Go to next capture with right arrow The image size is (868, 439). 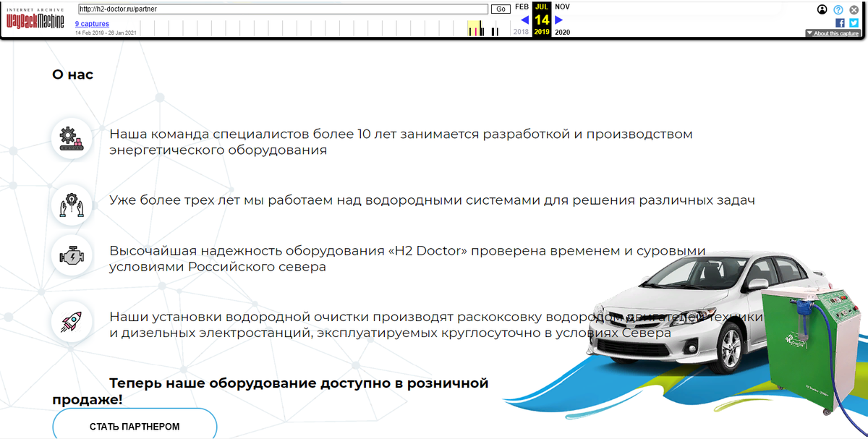tap(558, 20)
